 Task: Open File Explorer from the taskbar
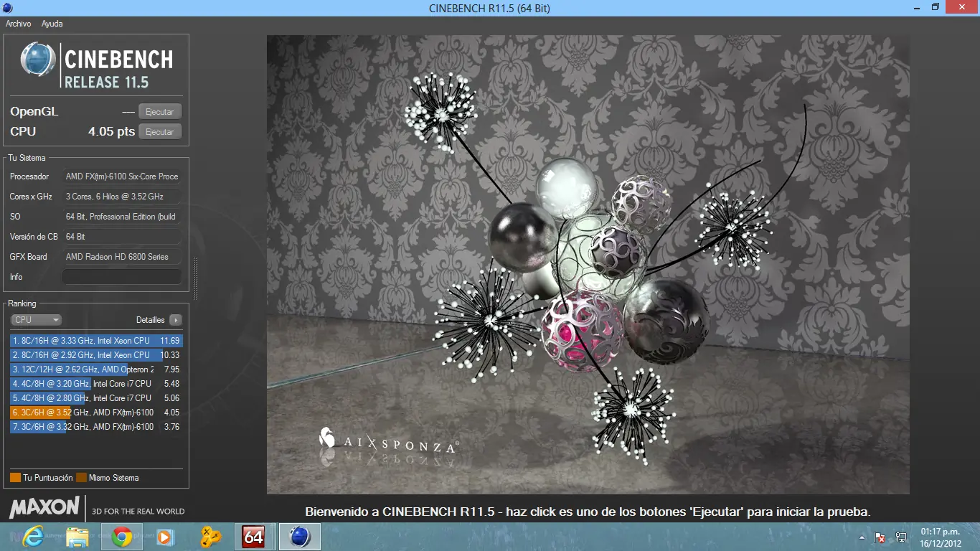tap(77, 537)
